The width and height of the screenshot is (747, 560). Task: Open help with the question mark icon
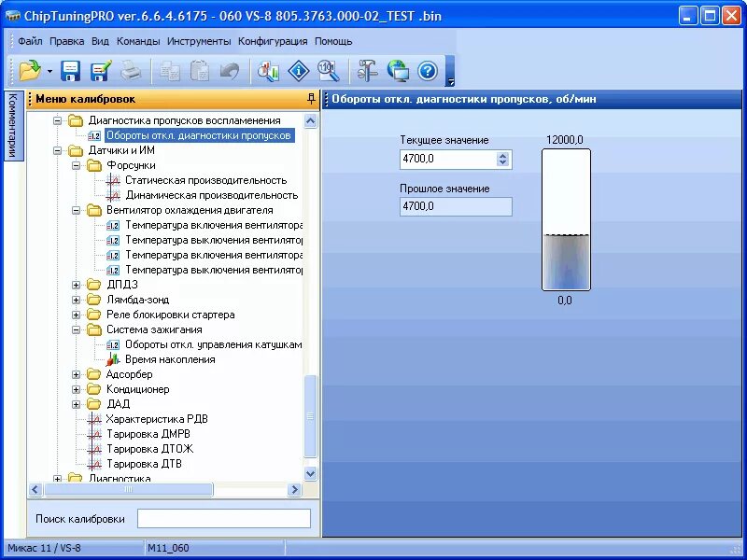pyautogui.click(x=428, y=71)
